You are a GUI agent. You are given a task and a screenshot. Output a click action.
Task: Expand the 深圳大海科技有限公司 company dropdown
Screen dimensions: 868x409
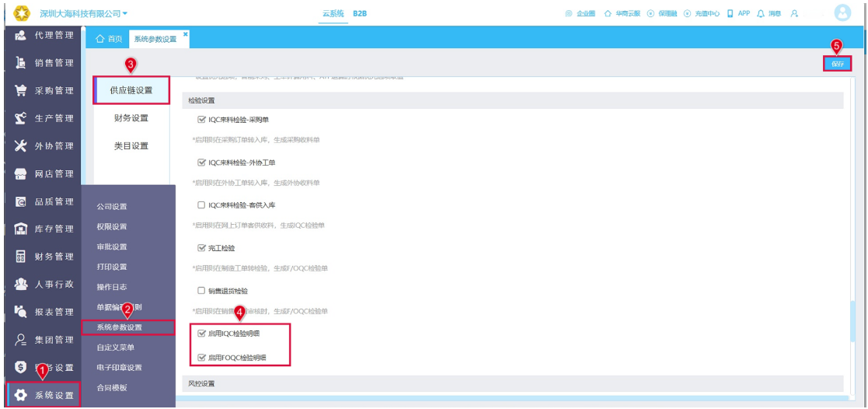point(84,12)
